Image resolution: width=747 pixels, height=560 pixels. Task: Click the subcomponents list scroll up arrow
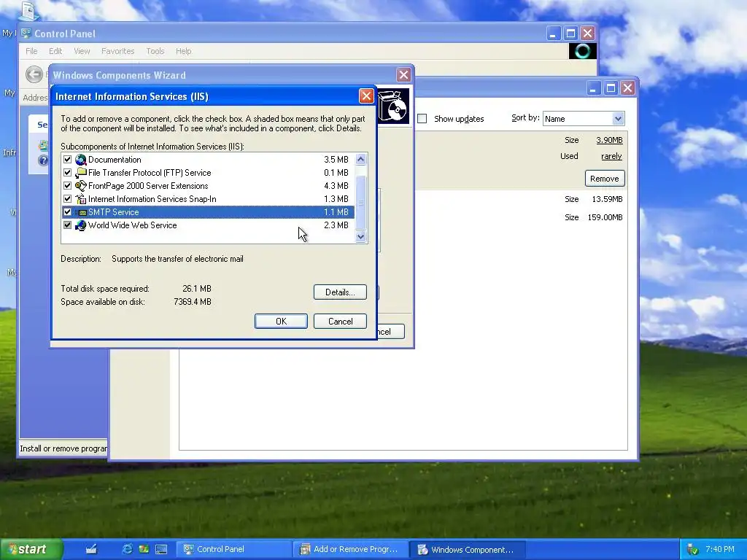pos(360,159)
